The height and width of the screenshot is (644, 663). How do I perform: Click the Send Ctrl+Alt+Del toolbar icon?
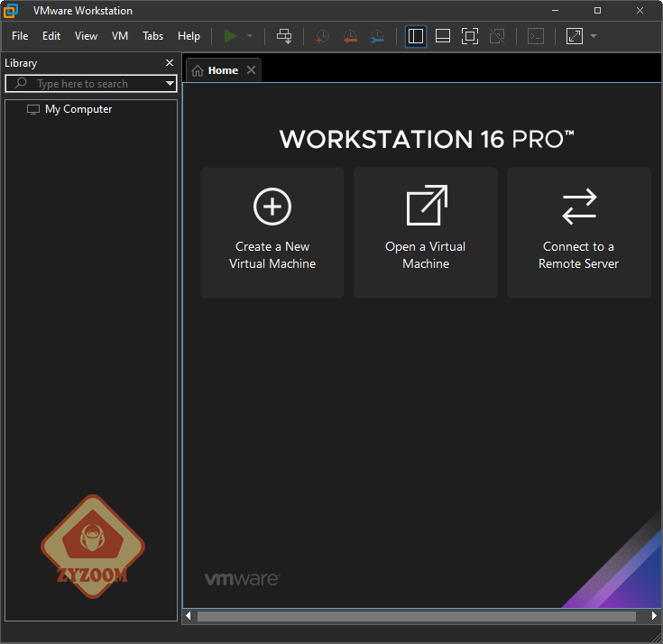pyautogui.click(x=284, y=36)
